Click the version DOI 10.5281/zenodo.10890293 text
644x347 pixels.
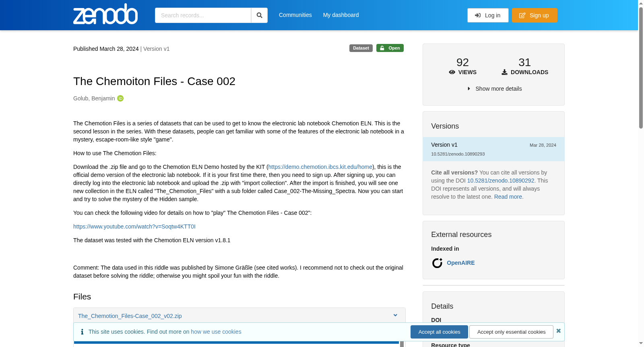[458, 154]
